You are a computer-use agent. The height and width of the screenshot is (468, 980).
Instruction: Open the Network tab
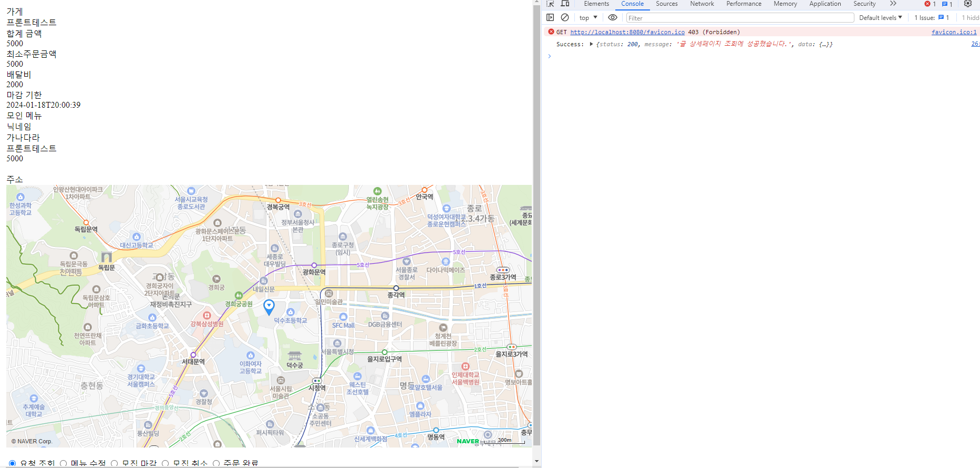click(702, 4)
